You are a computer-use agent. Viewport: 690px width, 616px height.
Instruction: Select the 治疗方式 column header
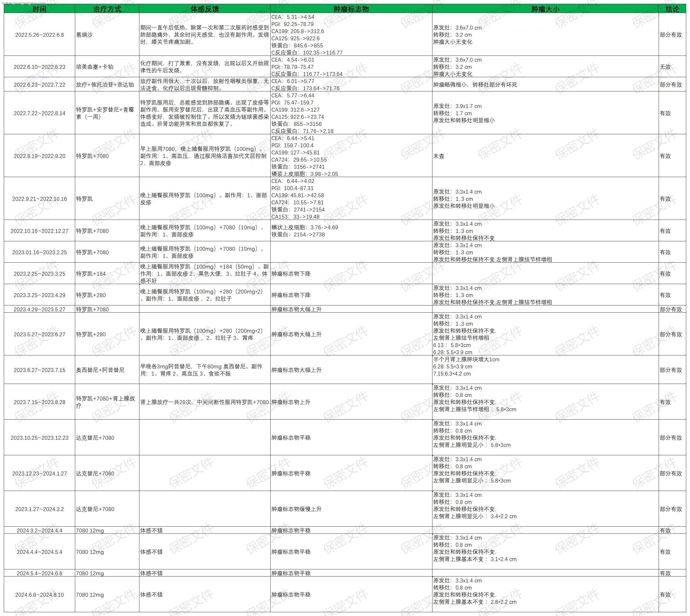click(x=107, y=9)
